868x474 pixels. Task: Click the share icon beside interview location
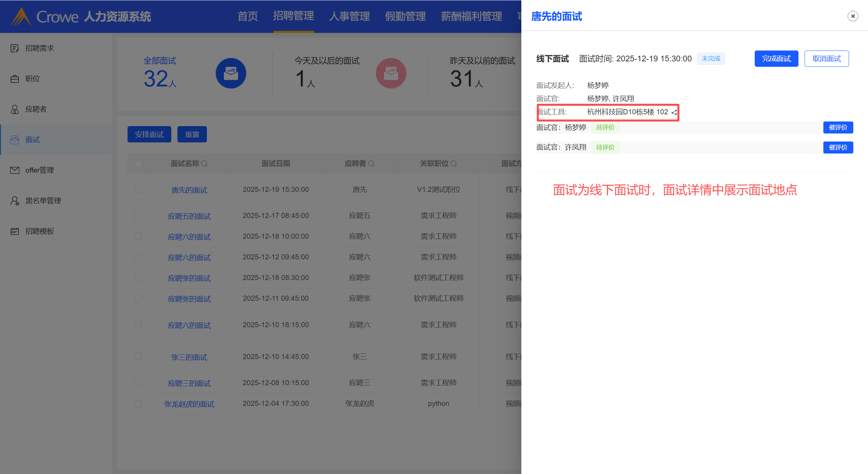674,113
